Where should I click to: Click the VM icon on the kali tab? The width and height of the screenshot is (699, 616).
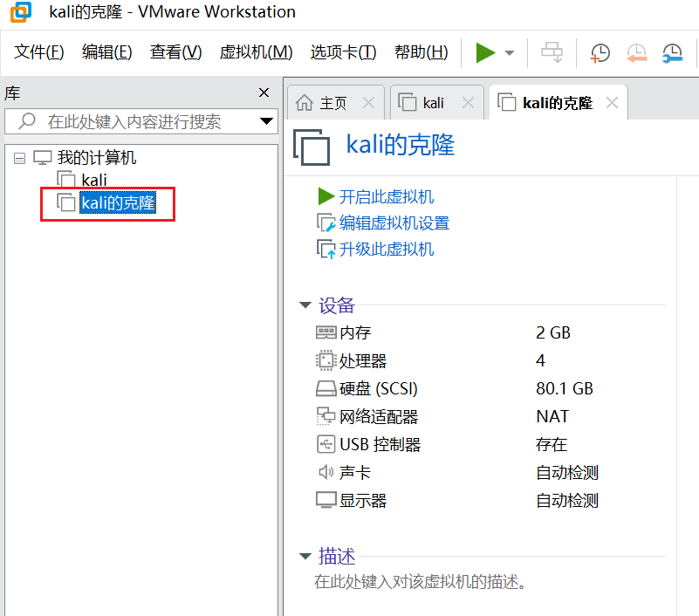click(x=407, y=102)
